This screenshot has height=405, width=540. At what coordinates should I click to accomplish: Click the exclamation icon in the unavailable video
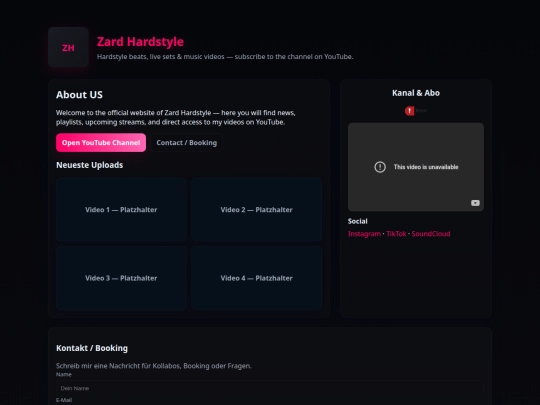click(380, 167)
